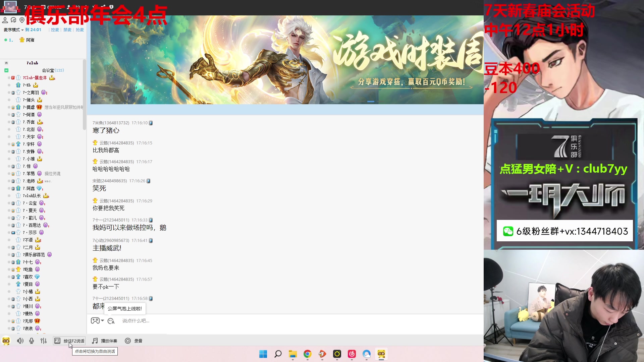Collapse the 会议室 room with minus button

click(x=6, y=70)
